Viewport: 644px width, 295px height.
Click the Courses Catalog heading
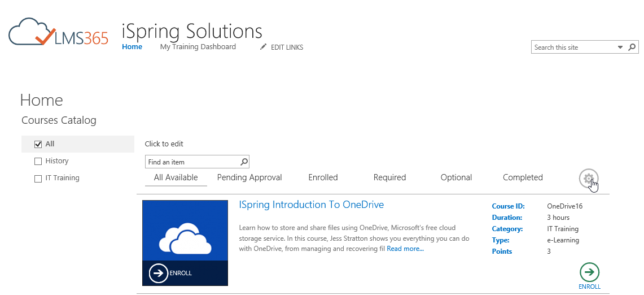(x=59, y=120)
